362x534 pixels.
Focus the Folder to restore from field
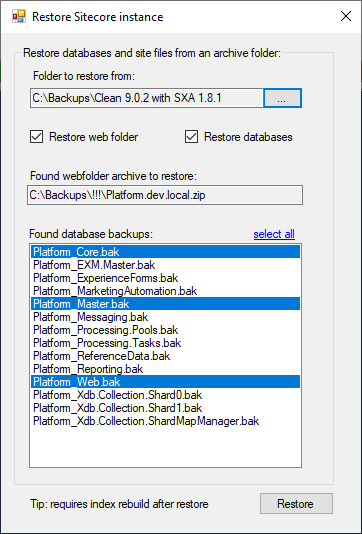147,98
